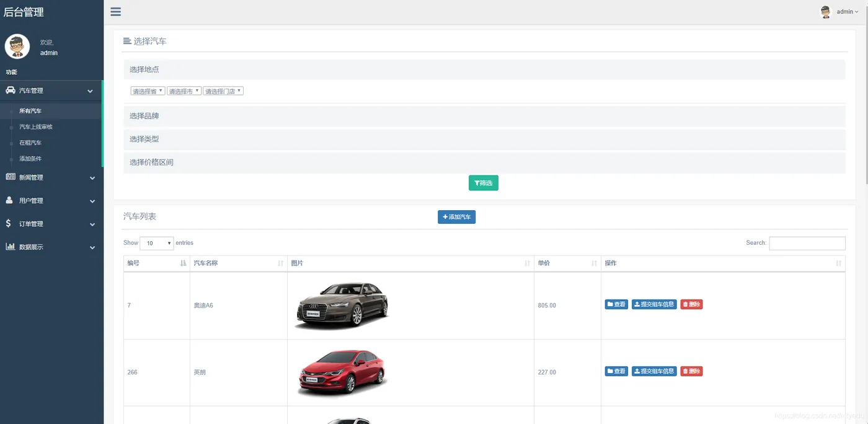Click the newspaper icon beside 新闻管理
Viewport: 868px width, 424px height.
pyautogui.click(x=11, y=177)
